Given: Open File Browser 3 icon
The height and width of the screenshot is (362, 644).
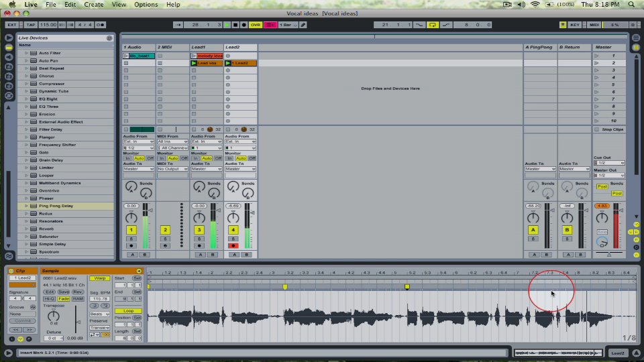Looking at the screenshot, I should point(9,86).
